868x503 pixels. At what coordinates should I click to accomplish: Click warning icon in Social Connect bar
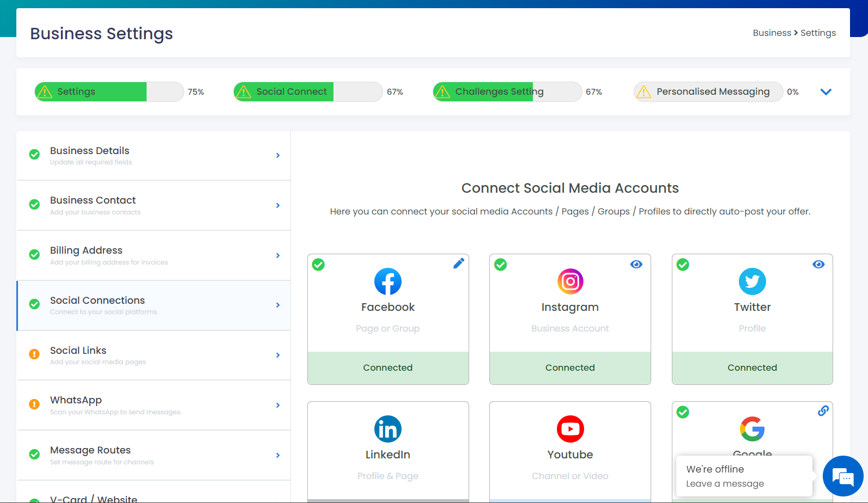coord(244,92)
